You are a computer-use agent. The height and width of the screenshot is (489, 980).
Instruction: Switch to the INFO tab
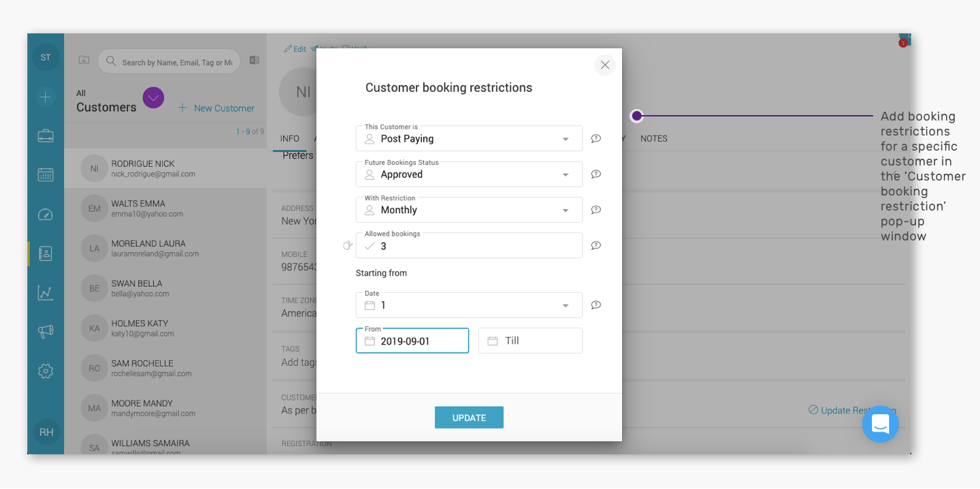(290, 138)
